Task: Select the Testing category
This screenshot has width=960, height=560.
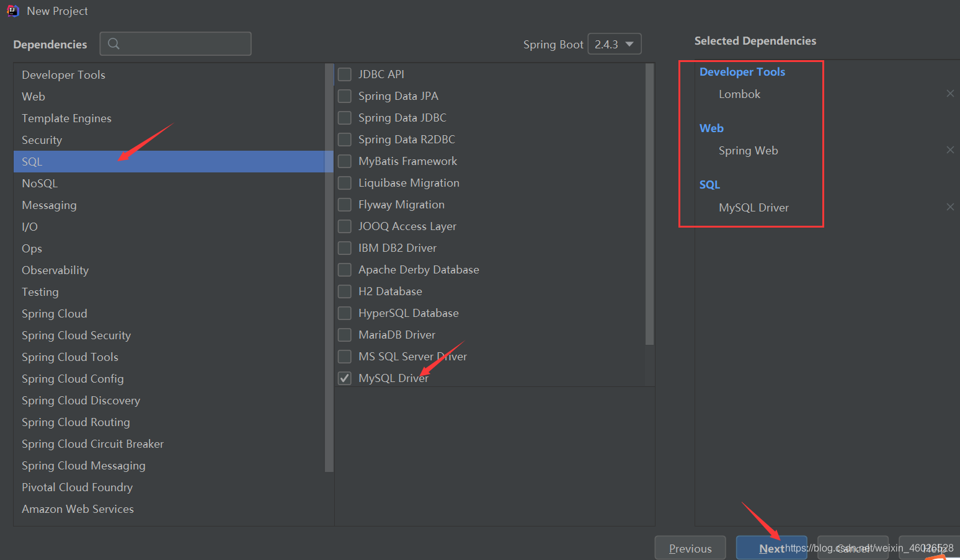Action: (169, 291)
